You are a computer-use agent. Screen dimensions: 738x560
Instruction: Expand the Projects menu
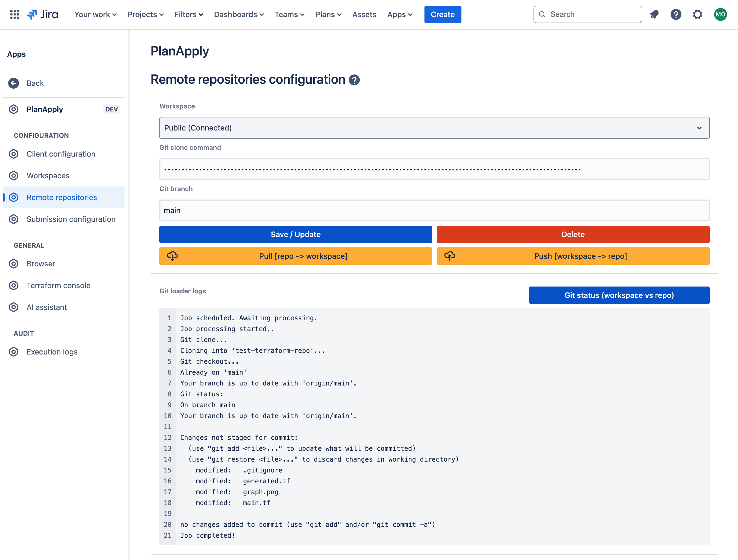click(x=145, y=14)
